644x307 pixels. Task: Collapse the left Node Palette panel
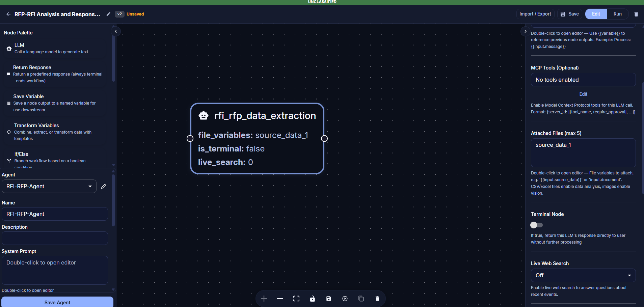(116, 31)
